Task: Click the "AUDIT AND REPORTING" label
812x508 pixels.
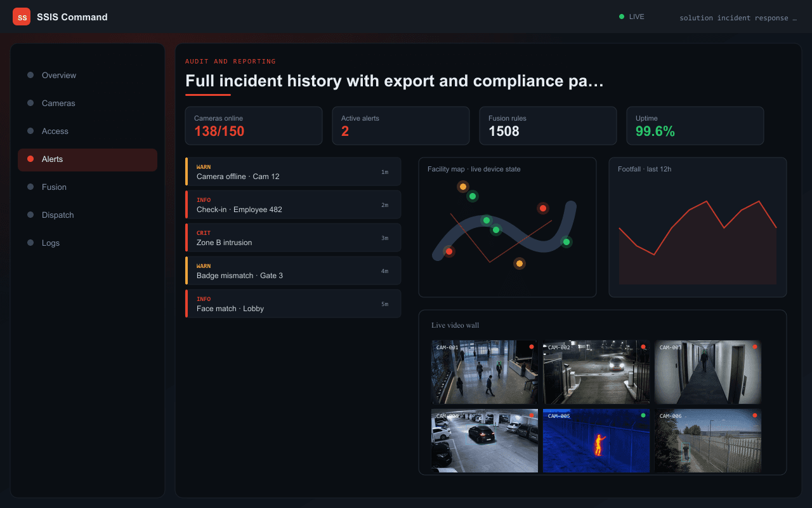Action: tap(230, 62)
